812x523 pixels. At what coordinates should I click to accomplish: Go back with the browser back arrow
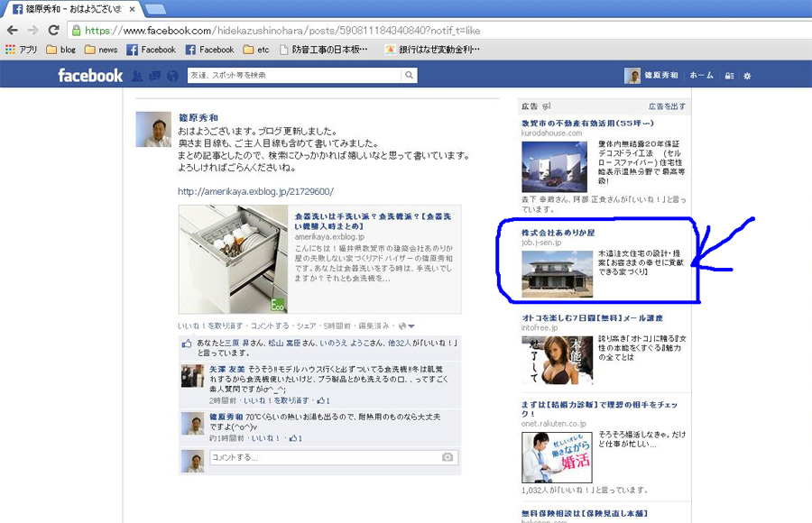[x=13, y=30]
